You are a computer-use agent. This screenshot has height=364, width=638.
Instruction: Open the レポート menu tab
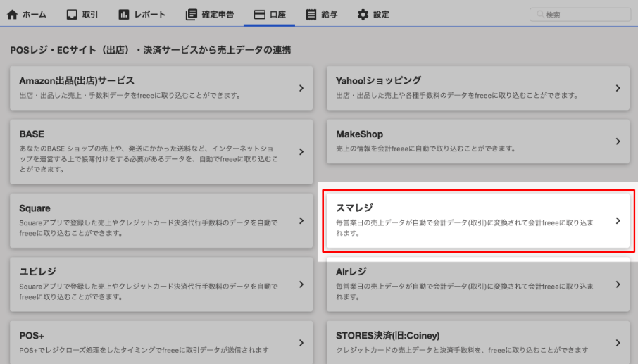(x=149, y=14)
